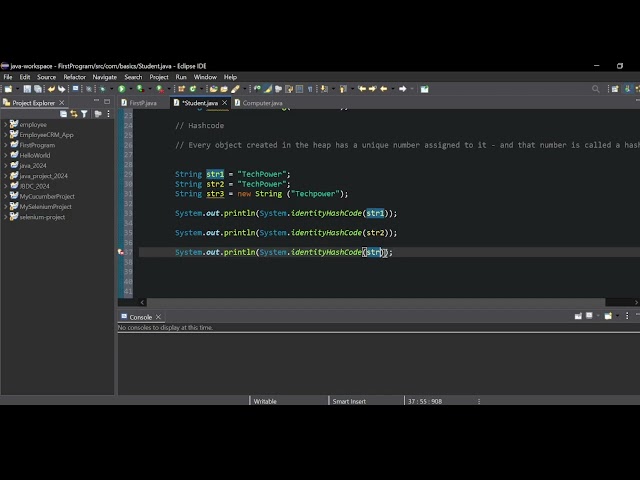Toggle Link with Editor in Project Explorer
Viewport: 640px width, 480px height.
[74, 114]
